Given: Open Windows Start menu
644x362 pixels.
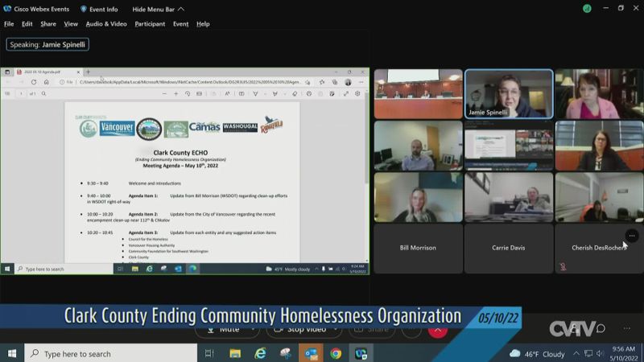Looking at the screenshot, I should click(x=12, y=353).
